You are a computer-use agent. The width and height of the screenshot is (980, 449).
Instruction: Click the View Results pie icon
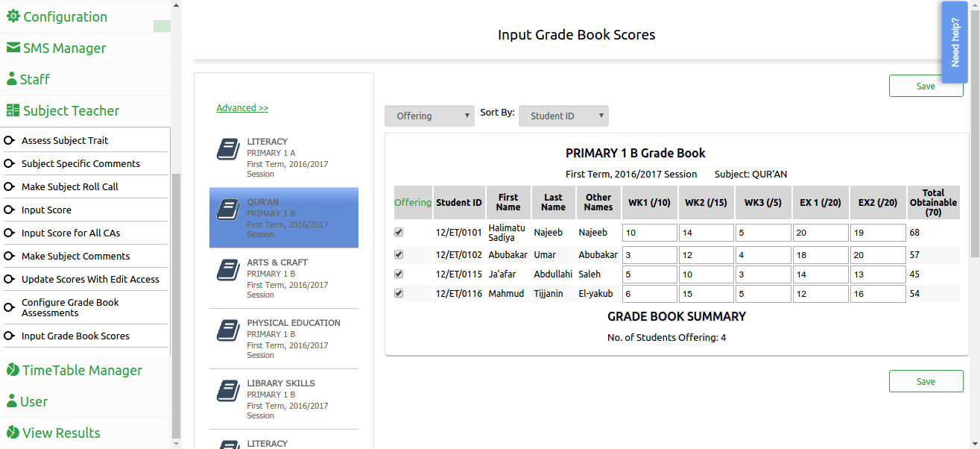(x=13, y=433)
